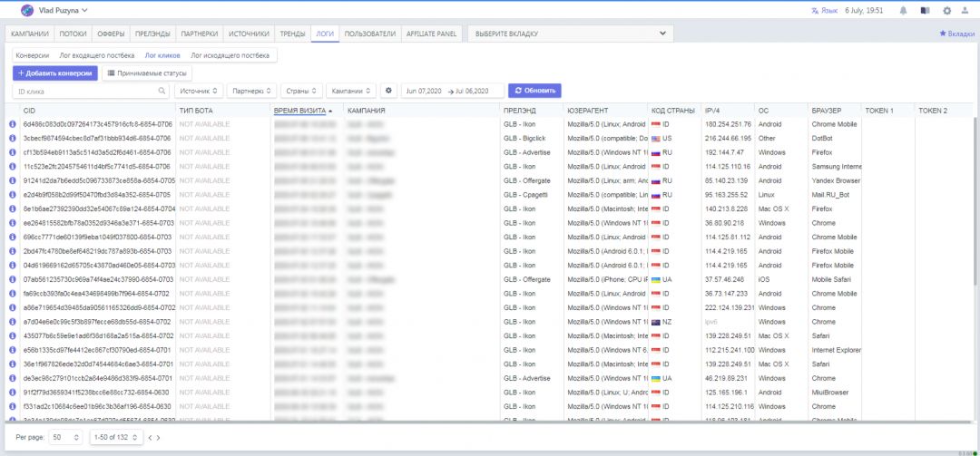This screenshot has width=980, height=456.
Task: Click the ID клика search field
Action: (x=86, y=91)
